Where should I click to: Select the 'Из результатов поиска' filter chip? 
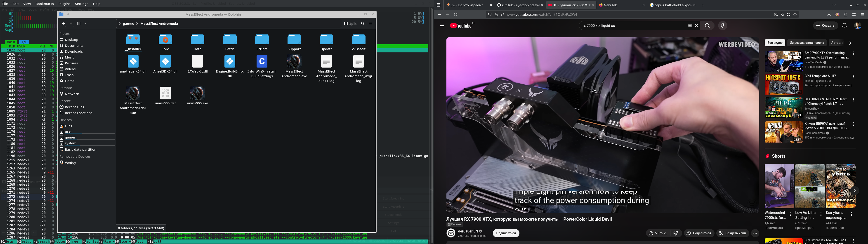[x=806, y=43]
